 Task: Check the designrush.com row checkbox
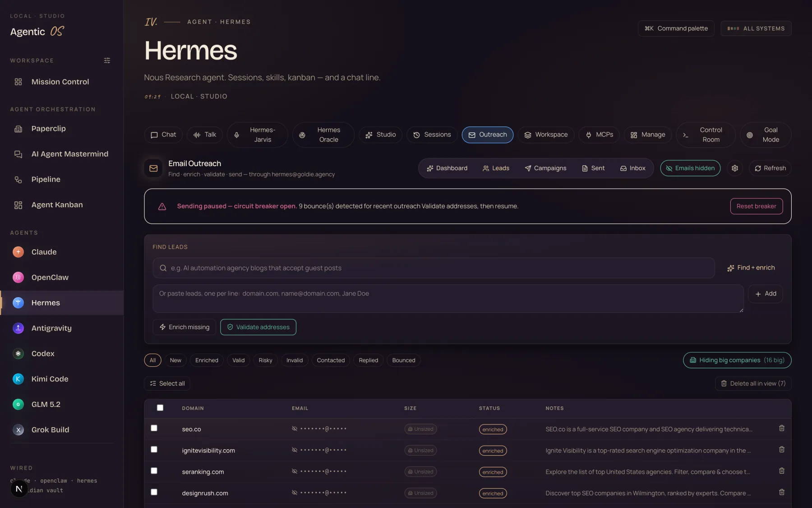click(x=154, y=492)
